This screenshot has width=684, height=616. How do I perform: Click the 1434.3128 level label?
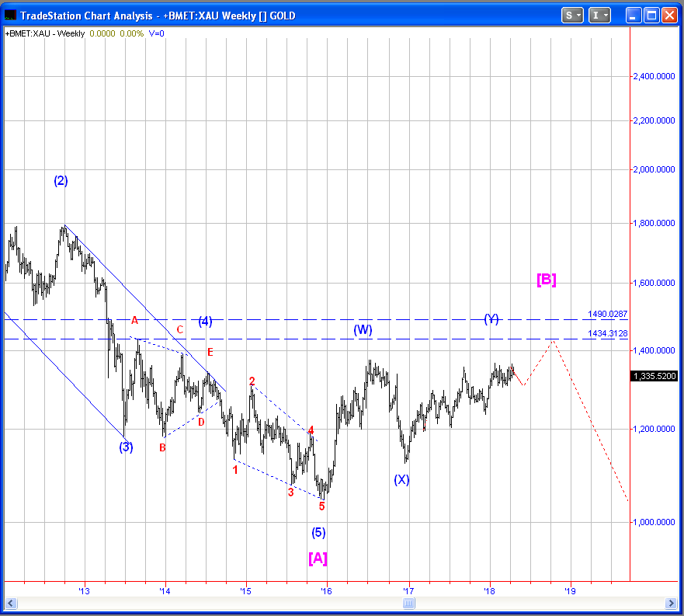tap(607, 333)
